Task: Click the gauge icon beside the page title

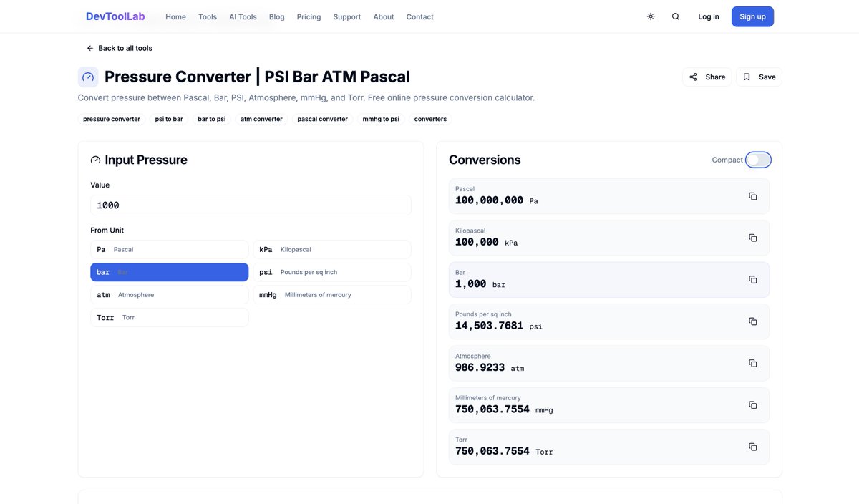Action: point(88,77)
